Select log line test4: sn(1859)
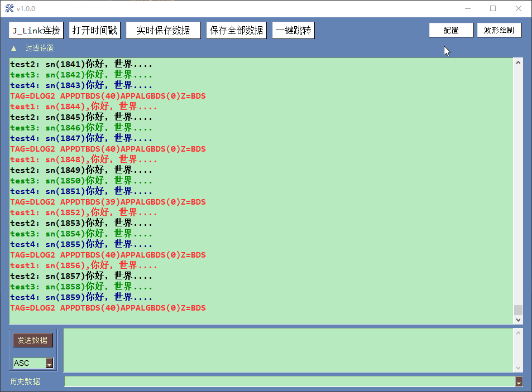Screen dimensions: 532x392 click(82, 297)
